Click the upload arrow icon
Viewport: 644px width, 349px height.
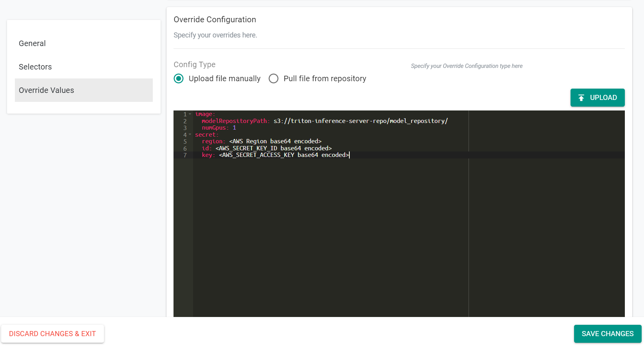click(581, 98)
